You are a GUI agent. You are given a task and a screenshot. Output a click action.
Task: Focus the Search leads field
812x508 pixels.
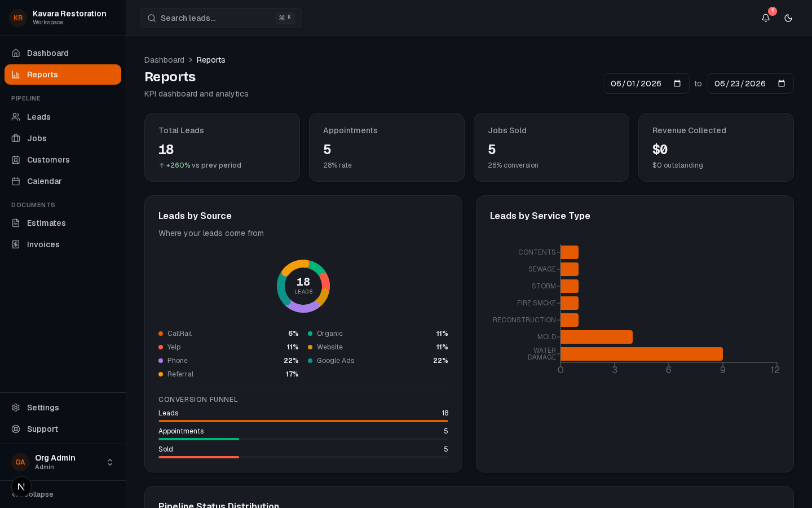point(221,18)
